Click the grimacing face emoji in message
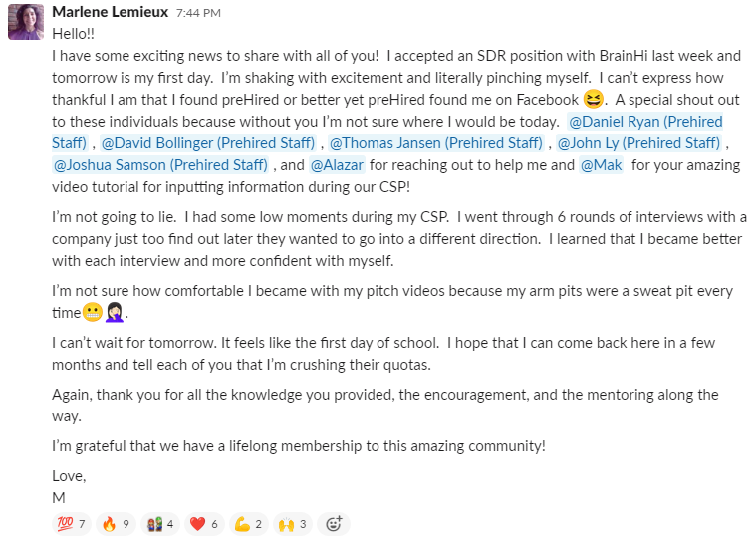The height and width of the screenshot is (540, 756). pos(92,313)
